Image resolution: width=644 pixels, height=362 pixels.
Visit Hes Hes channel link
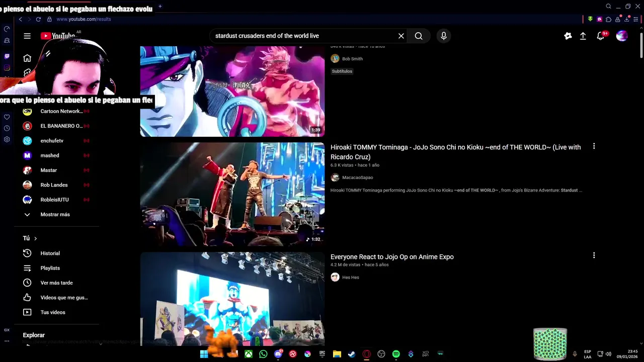coord(351,278)
